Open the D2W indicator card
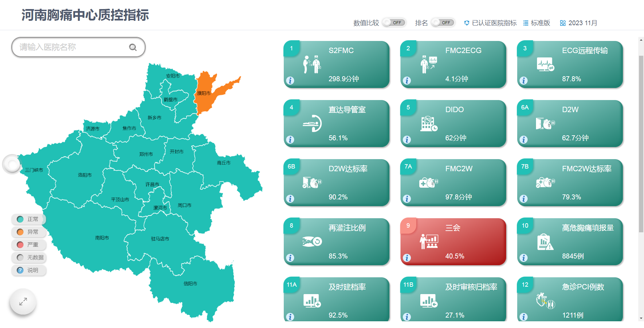The width and height of the screenshot is (644, 328). click(570, 124)
